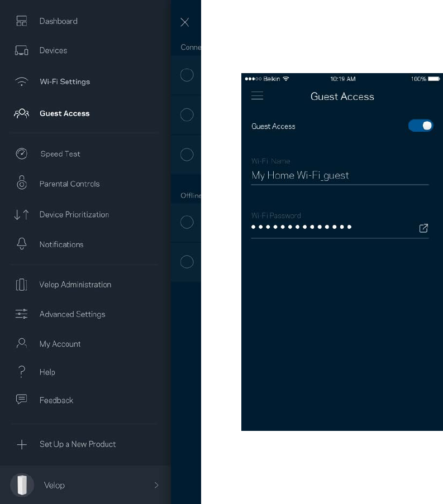Click the Devices icon in the side menu
443x504 pixels.
22,50
